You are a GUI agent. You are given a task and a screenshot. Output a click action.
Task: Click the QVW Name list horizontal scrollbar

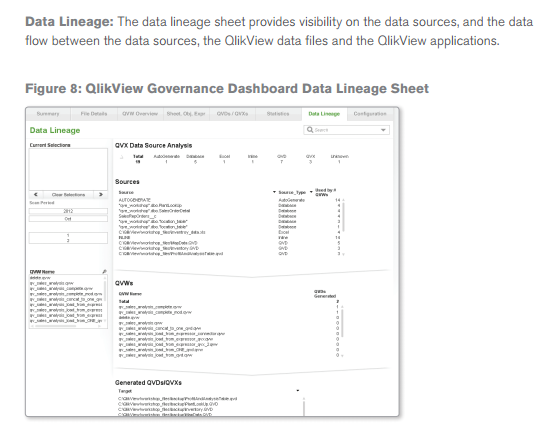coord(68,326)
